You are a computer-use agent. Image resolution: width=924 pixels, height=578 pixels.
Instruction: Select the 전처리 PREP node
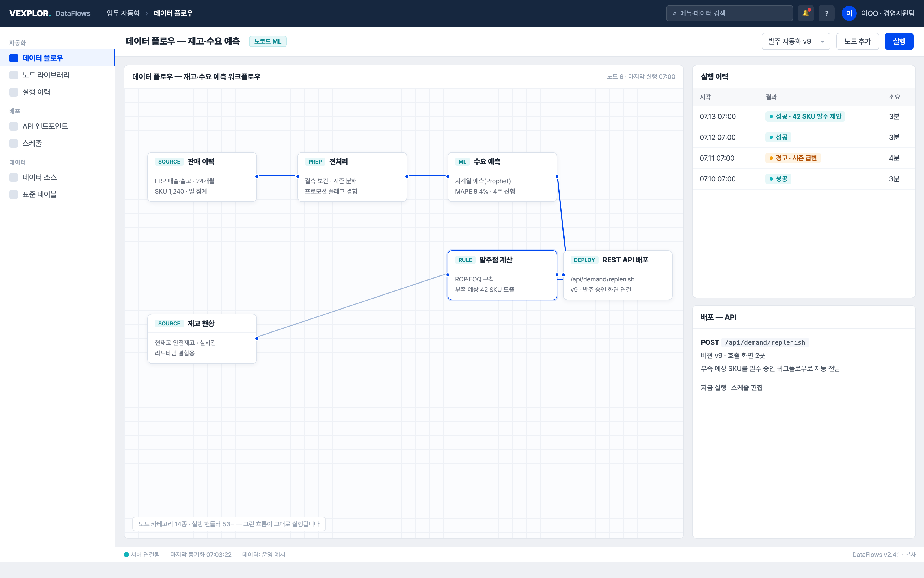pyautogui.click(x=352, y=177)
